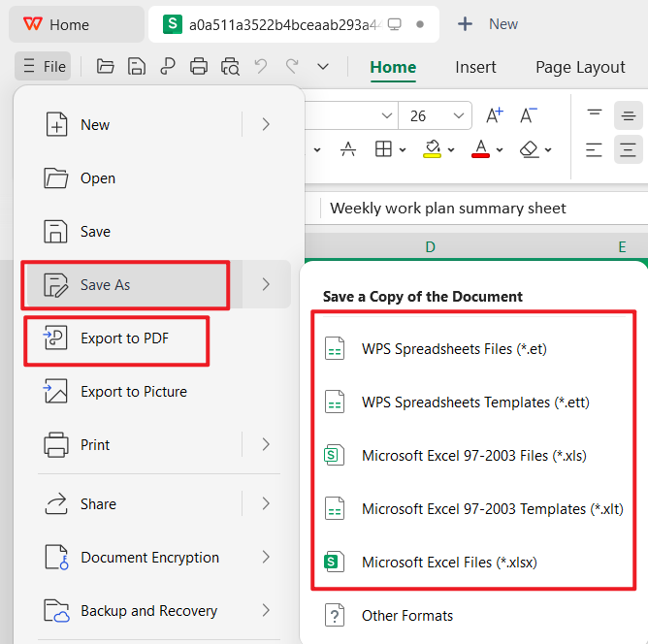Select column E header
Image resolution: width=648 pixels, height=644 pixels.
pos(622,247)
